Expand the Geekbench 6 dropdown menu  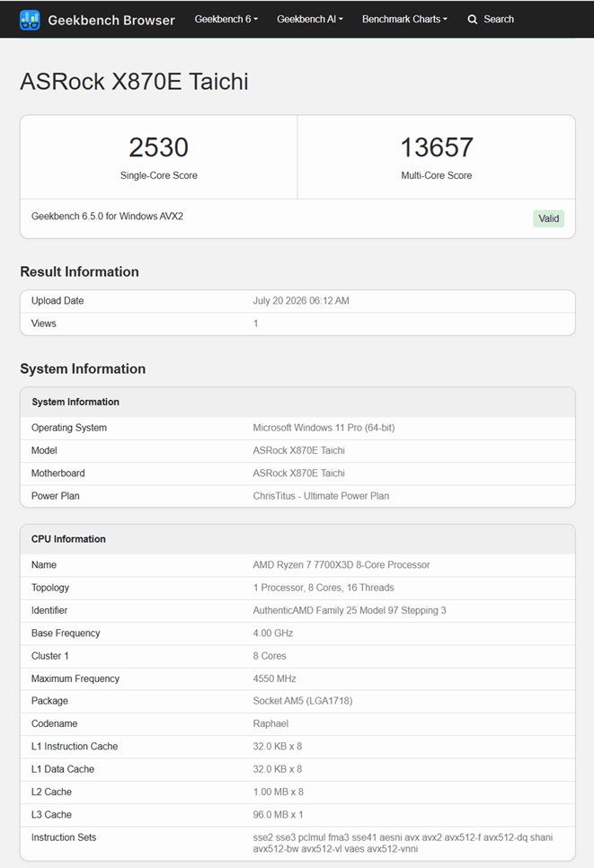tap(226, 19)
